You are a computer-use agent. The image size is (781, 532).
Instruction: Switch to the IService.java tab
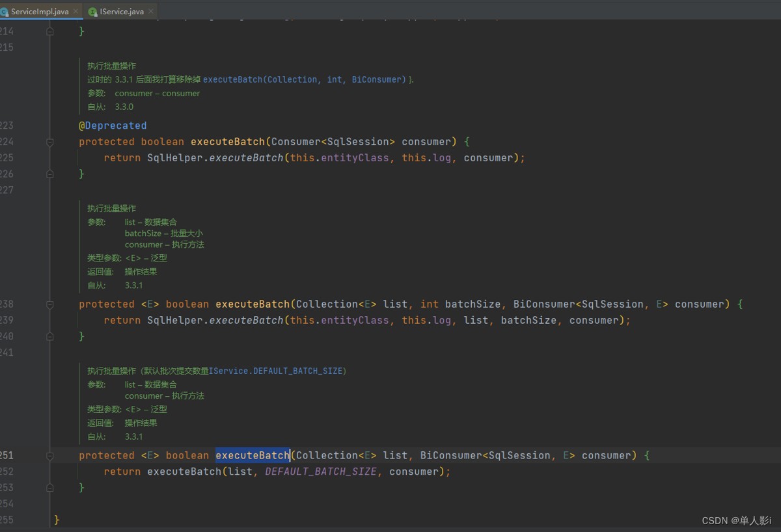pos(122,12)
